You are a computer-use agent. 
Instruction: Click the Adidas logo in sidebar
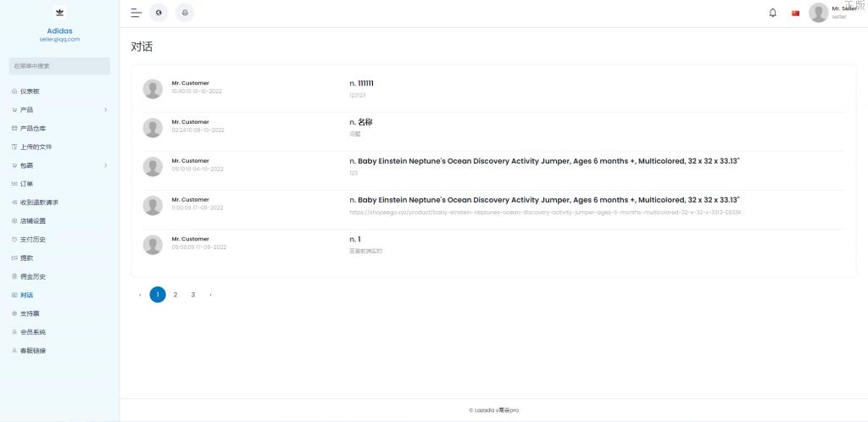(59, 13)
